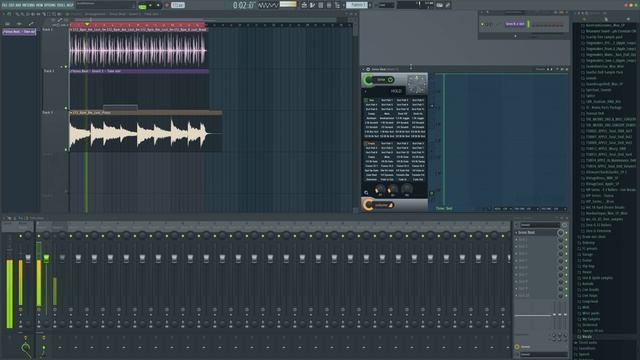Select the Gross Beat channel button in the channel rack

tap(515, 24)
